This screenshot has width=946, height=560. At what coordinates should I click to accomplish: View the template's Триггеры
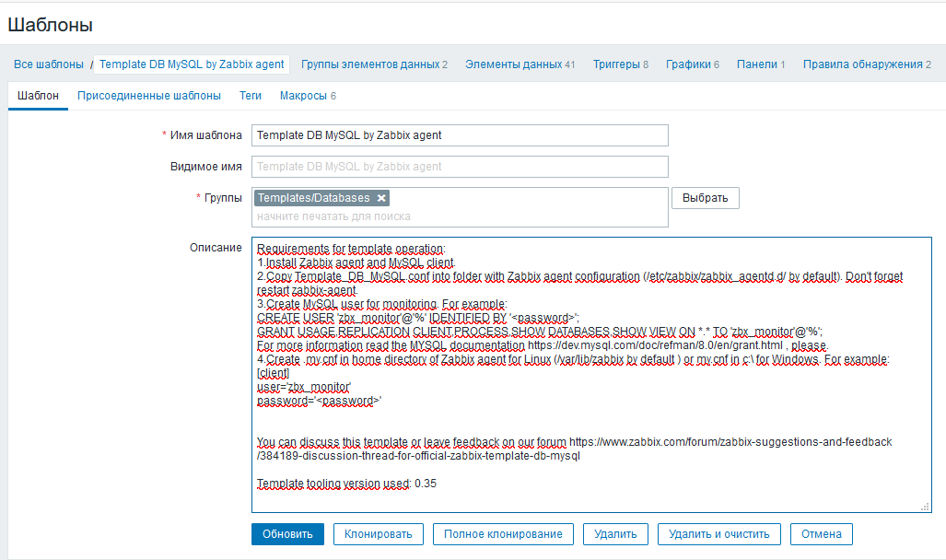(613, 64)
